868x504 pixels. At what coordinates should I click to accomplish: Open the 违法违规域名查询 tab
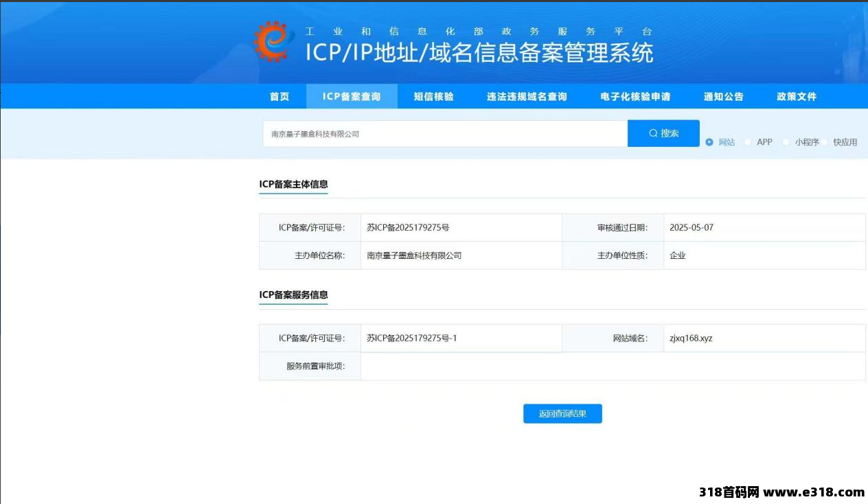coord(527,97)
